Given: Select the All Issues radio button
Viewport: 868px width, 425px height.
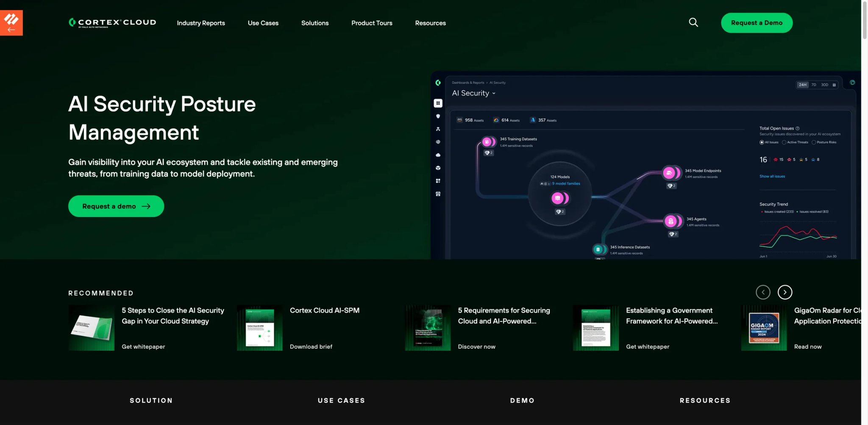Looking at the screenshot, I should click(x=762, y=142).
